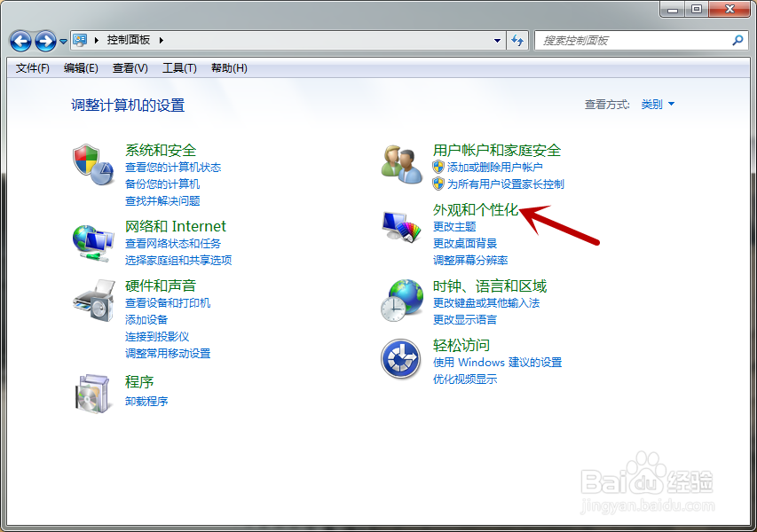
Task: Open 调整常用移动设置 link
Action: point(168,354)
